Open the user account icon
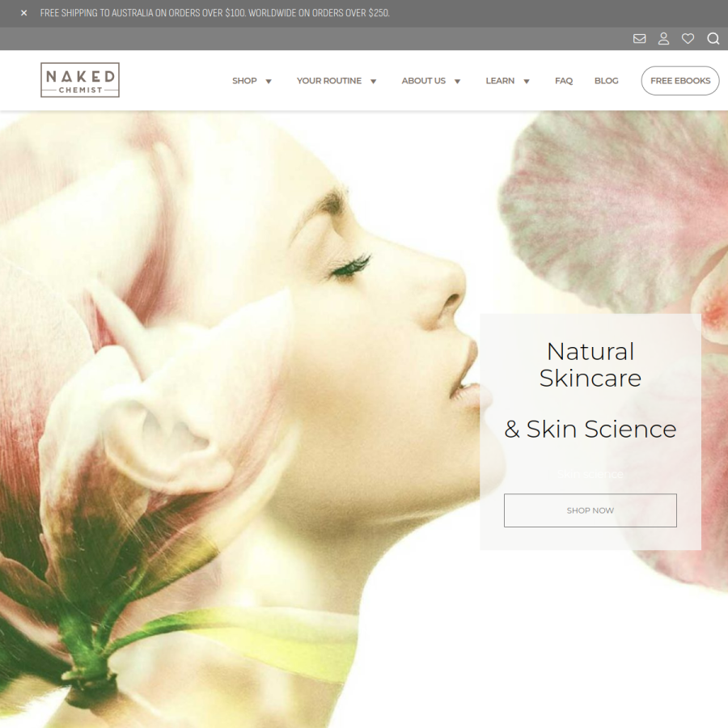 (663, 39)
